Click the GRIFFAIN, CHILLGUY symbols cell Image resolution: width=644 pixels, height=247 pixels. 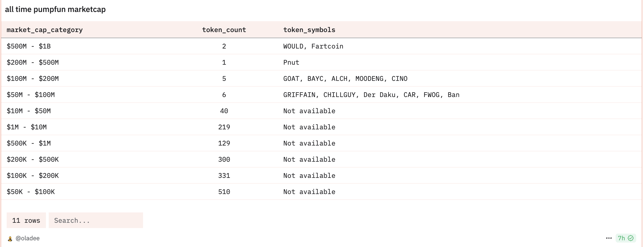[x=371, y=95]
